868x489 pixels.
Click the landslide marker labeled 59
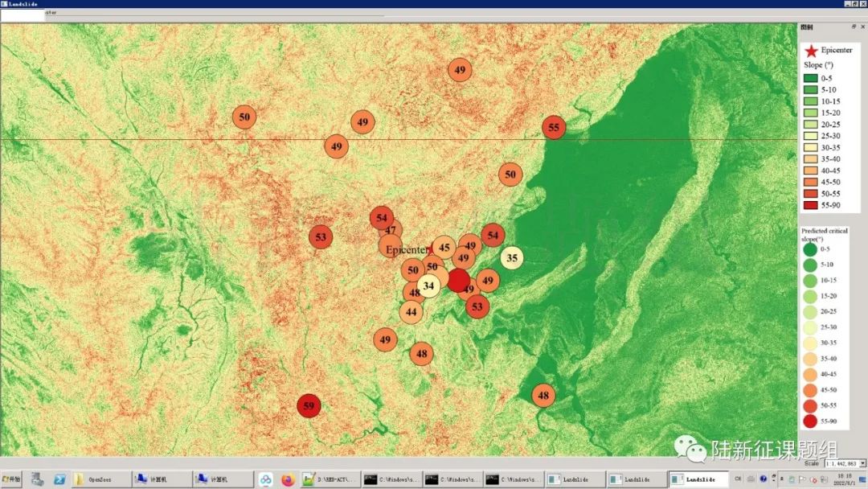tap(309, 406)
